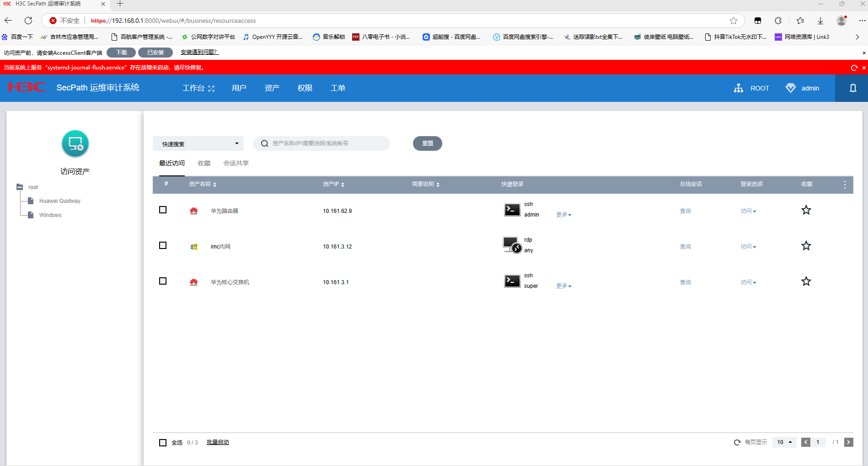Click the 访问资产 round icon
The image size is (868, 466).
click(75, 144)
